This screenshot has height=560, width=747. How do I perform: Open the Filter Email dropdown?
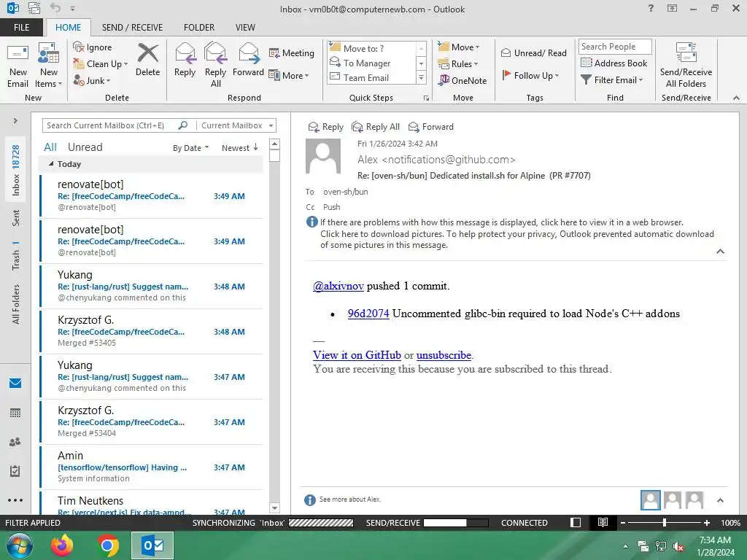pos(612,80)
